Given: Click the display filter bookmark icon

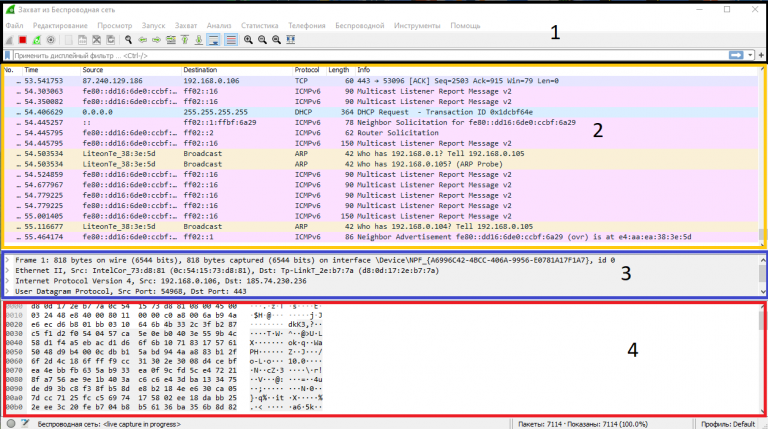Looking at the screenshot, I should (7, 55).
